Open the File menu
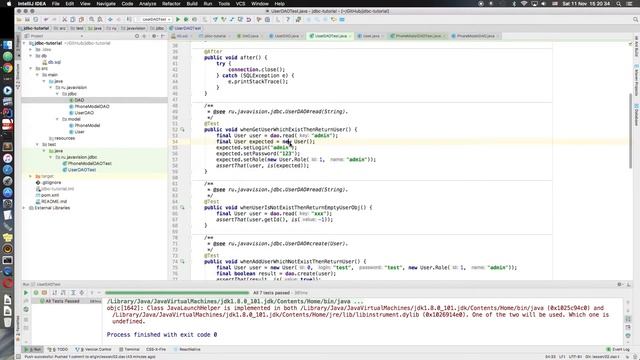640x360 pixels. (56, 3)
